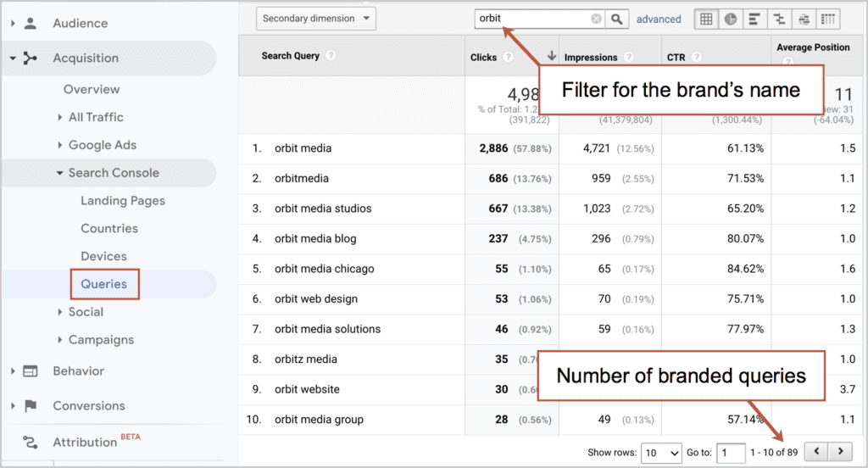
Task: Collapse the Acquisition section arrow
Action: 13,58
